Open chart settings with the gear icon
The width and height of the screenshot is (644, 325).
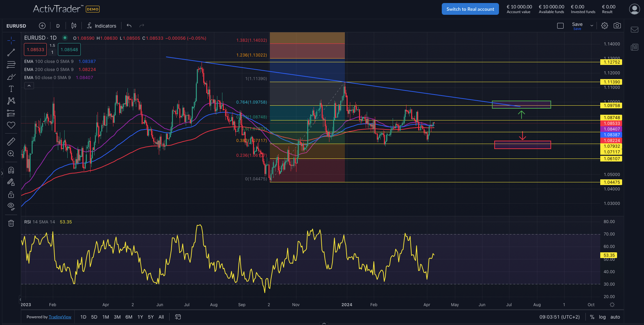pyautogui.click(x=604, y=25)
